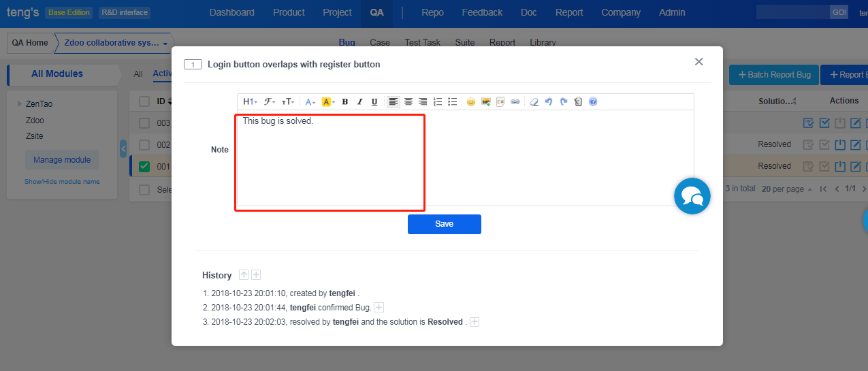Go to the Feedback menu
The image size is (868, 371).
482,12
